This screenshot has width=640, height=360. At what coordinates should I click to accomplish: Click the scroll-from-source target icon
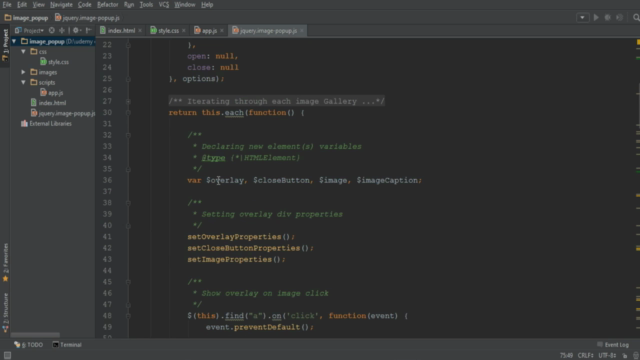click(51, 30)
